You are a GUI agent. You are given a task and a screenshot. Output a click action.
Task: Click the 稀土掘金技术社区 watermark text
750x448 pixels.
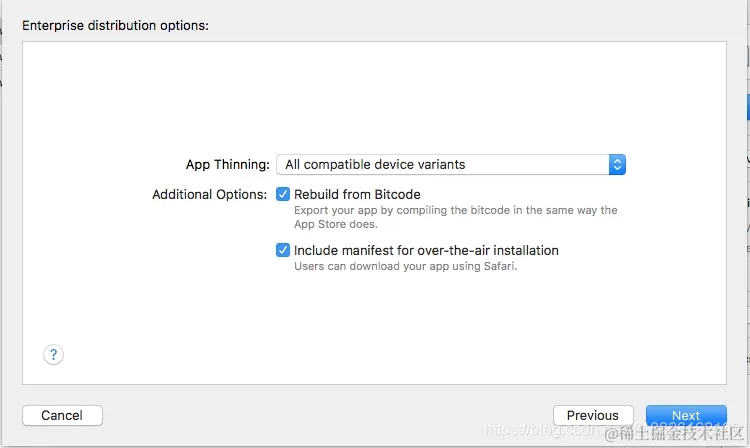tap(674, 433)
